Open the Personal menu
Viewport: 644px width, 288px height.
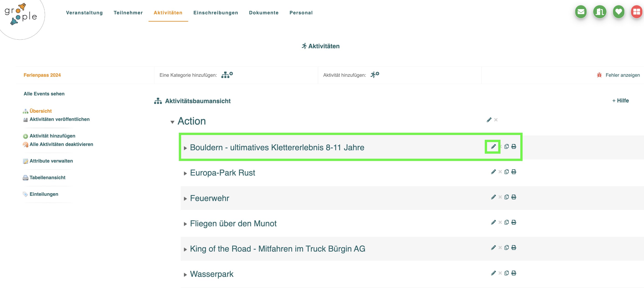pyautogui.click(x=301, y=13)
